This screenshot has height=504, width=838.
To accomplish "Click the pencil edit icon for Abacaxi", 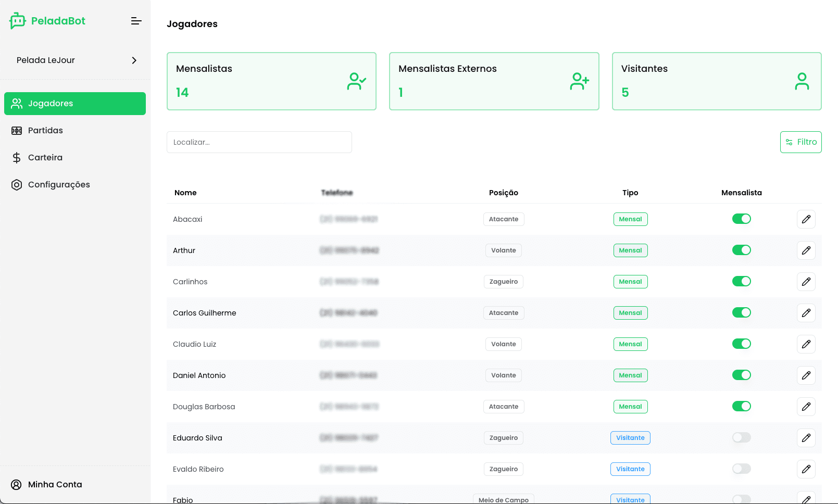I will [x=806, y=219].
